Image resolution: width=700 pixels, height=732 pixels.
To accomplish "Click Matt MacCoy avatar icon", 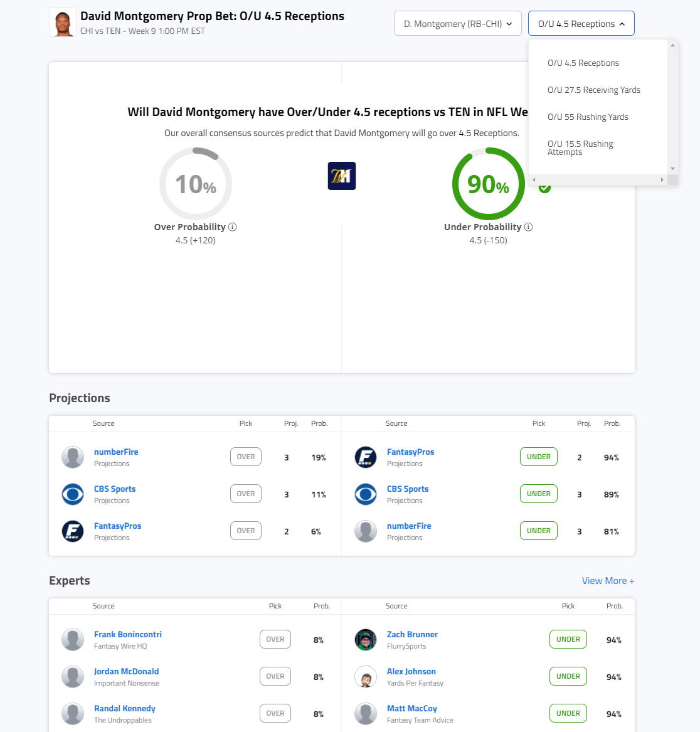I will (x=366, y=714).
